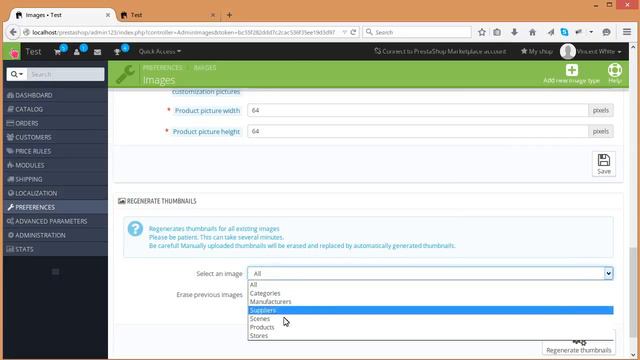Reload the page with refresh icon

point(353,32)
